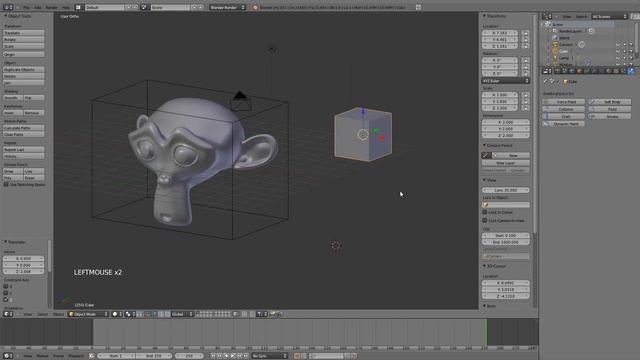Screen dimensions: 640x360
Task: Click the New Layer button
Action: pyautogui.click(x=505, y=163)
